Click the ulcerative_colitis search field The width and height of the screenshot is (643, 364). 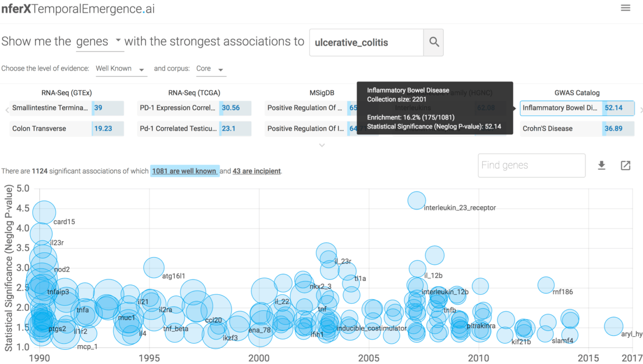(x=366, y=42)
